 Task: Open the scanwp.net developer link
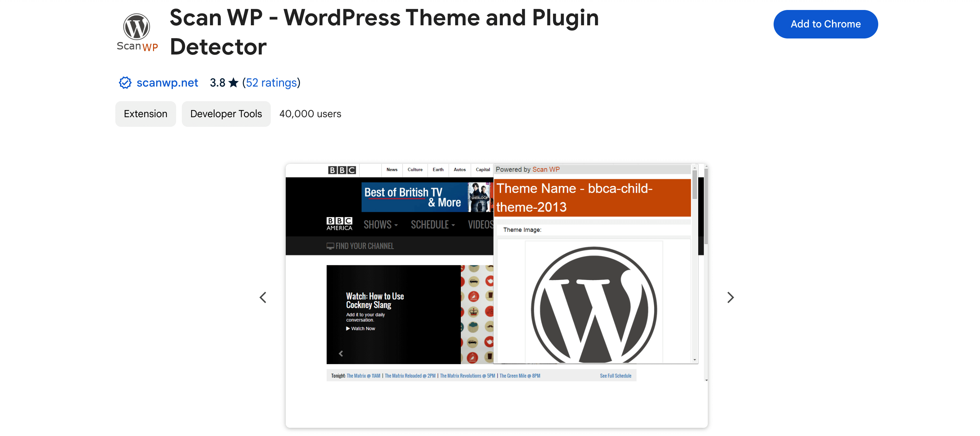coord(167,83)
